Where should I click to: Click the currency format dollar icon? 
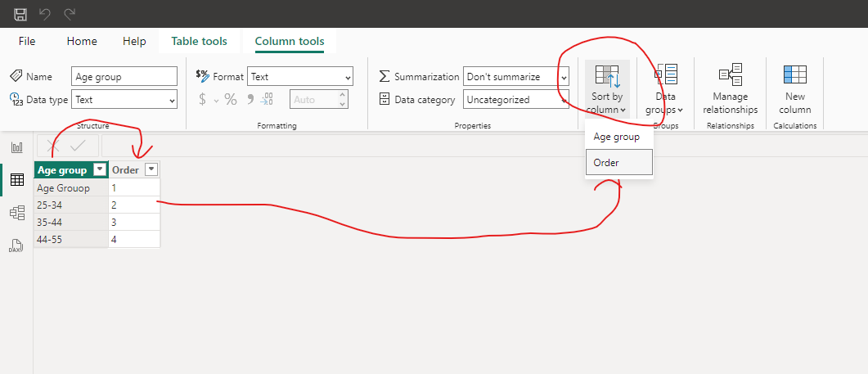tap(203, 100)
